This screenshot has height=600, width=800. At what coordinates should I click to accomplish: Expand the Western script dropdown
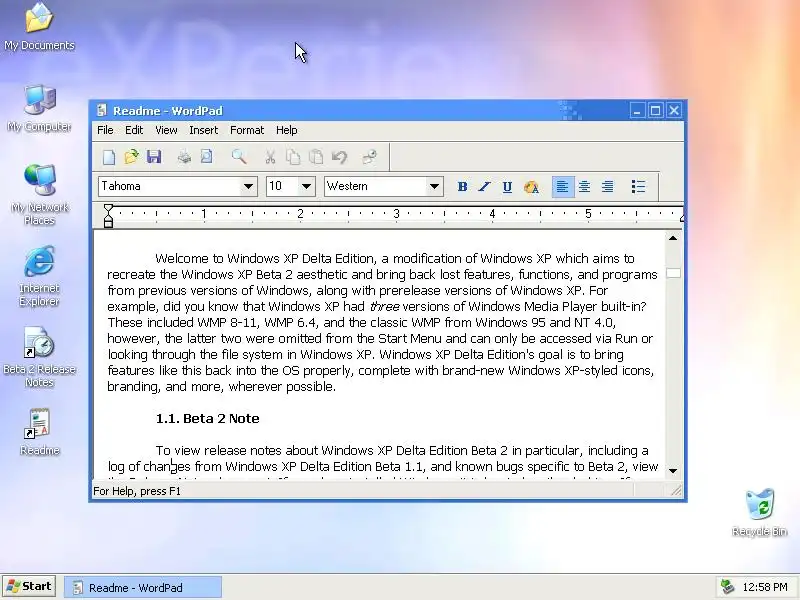[434, 186]
